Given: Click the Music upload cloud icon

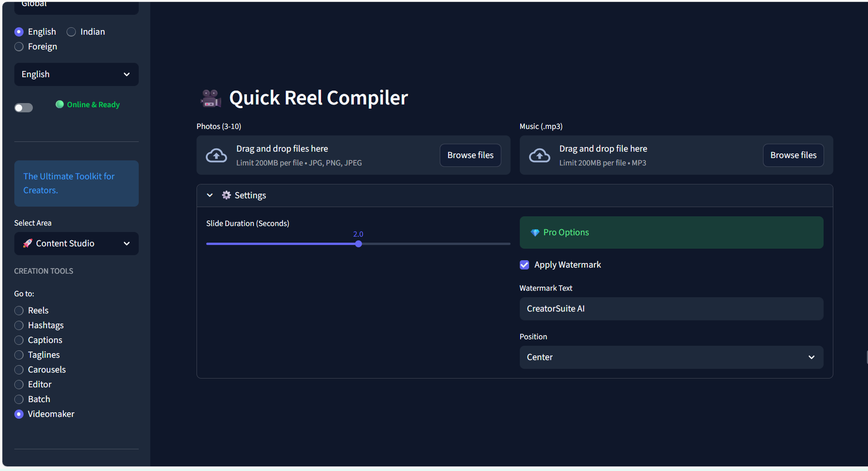Looking at the screenshot, I should click(x=539, y=155).
